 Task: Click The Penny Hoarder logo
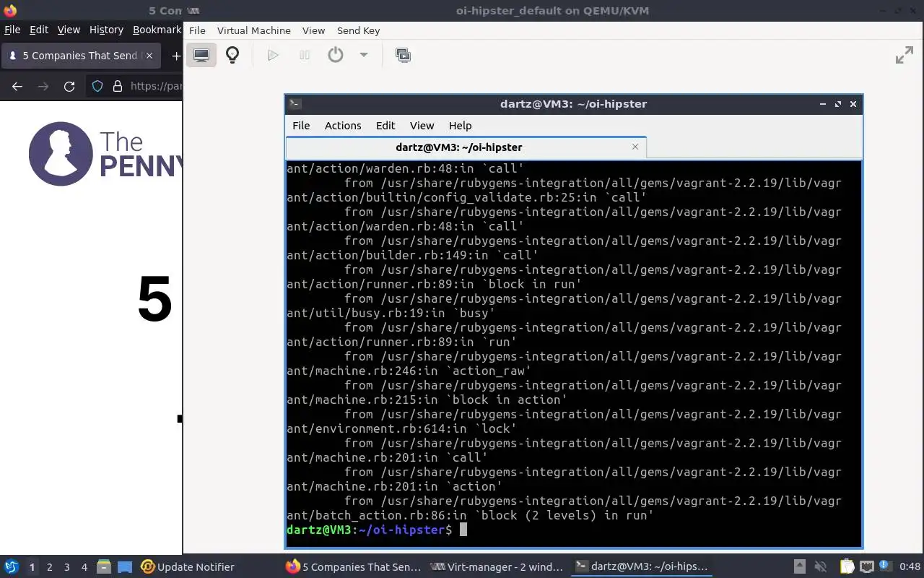click(105, 154)
